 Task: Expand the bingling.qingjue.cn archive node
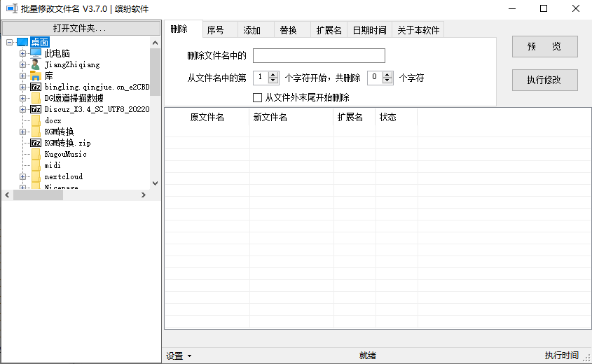(x=22, y=87)
